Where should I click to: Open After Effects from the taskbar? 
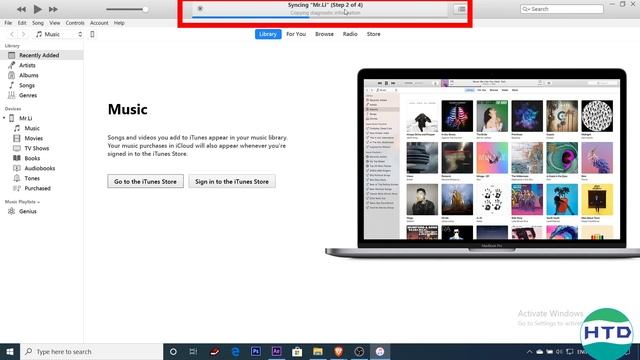(x=276, y=351)
